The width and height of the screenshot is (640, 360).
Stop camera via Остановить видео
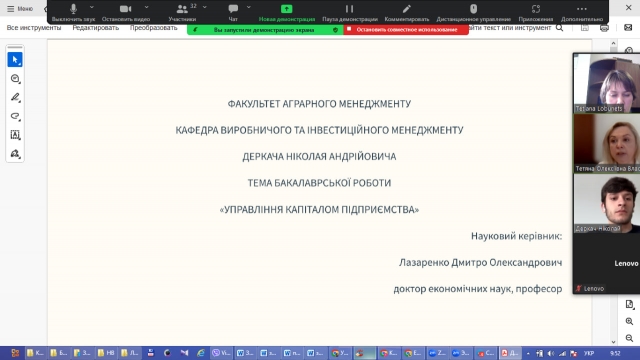coord(126,12)
